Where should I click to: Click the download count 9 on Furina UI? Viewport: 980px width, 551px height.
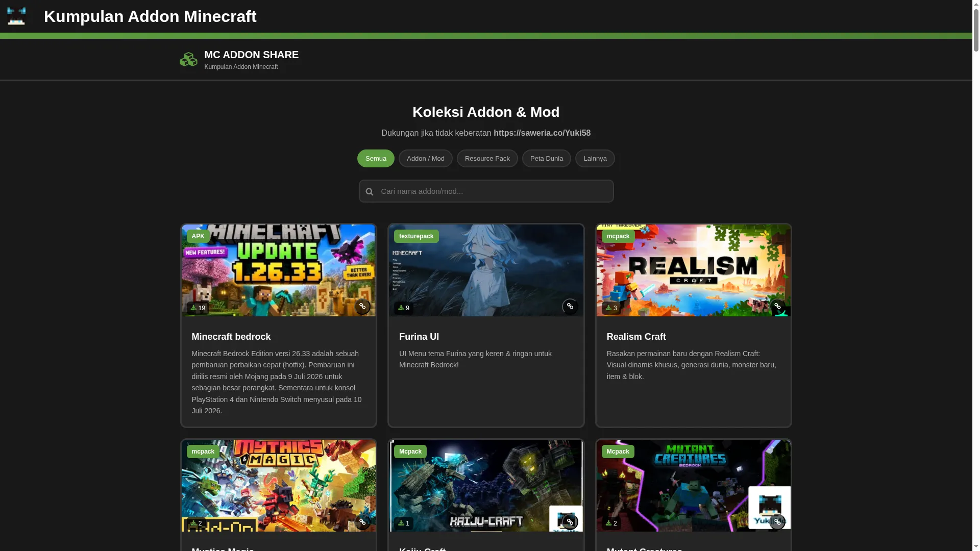[404, 308]
